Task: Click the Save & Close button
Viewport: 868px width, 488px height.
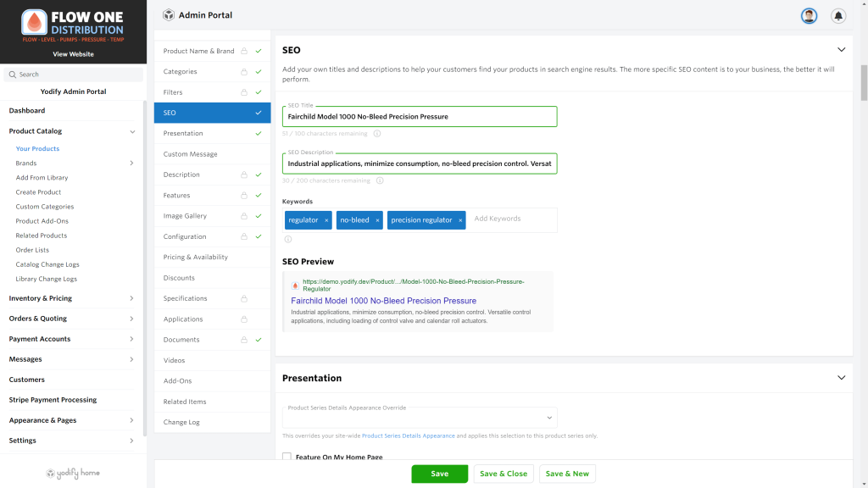Action: click(x=503, y=474)
